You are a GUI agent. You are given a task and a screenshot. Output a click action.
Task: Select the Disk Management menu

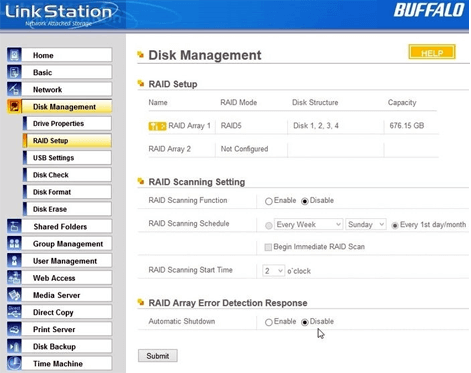coord(67,107)
